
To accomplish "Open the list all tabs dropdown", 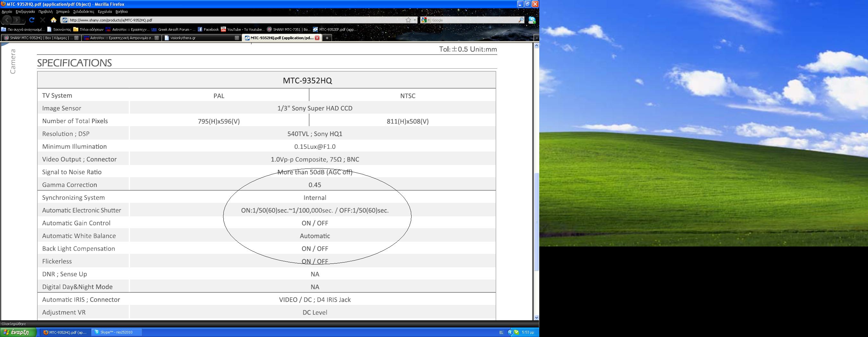I will [536, 38].
